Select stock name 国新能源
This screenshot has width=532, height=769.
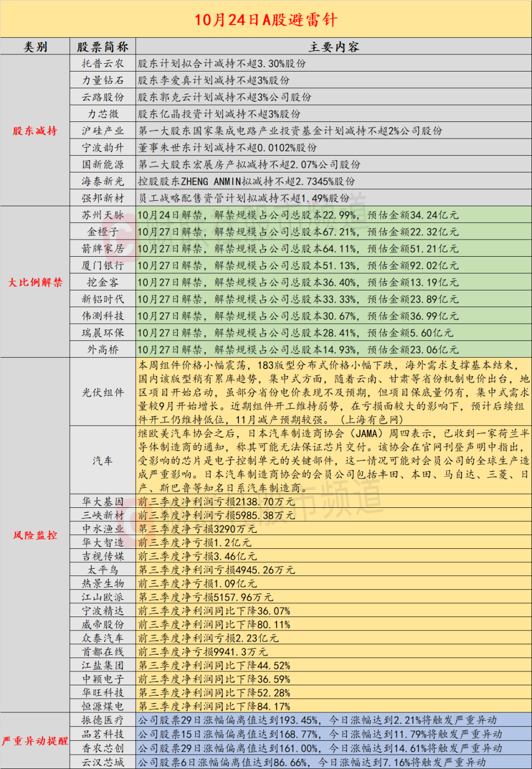click(x=103, y=164)
